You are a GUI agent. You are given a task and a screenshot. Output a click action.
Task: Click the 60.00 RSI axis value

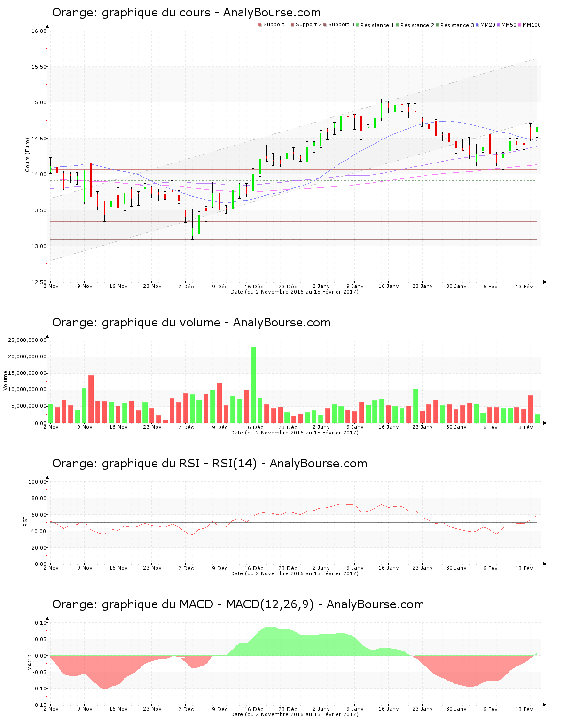pyautogui.click(x=39, y=515)
